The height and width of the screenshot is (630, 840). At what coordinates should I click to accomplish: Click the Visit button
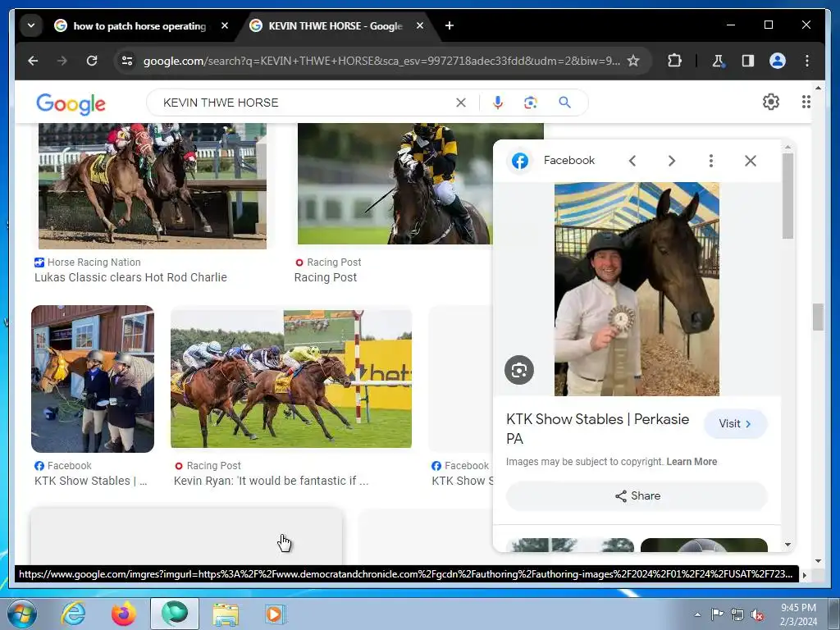tap(736, 424)
